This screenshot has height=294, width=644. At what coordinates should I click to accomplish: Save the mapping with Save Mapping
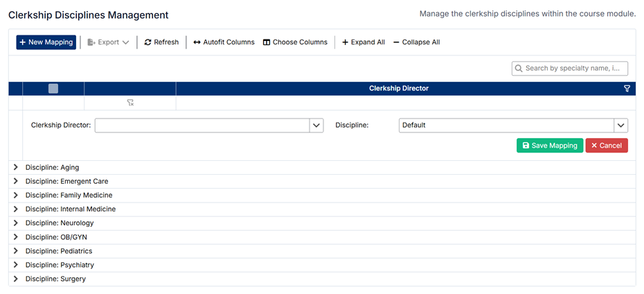tap(549, 146)
